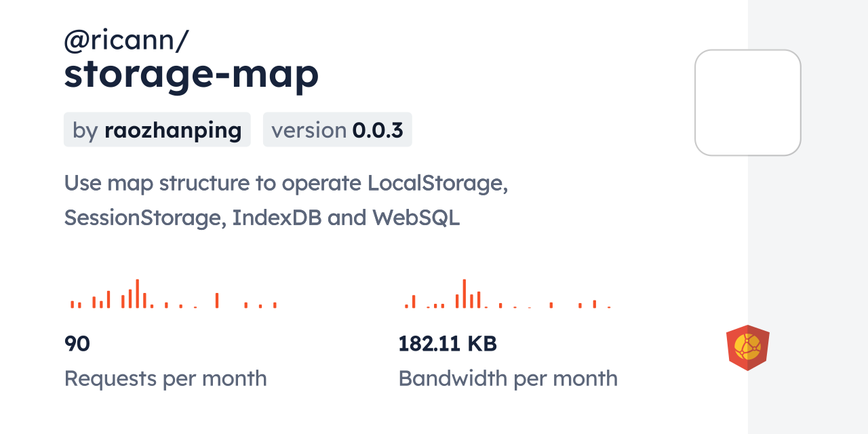Click the word 'version' in the badge
The height and width of the screenshot is (434, 868).
point(309,130)
